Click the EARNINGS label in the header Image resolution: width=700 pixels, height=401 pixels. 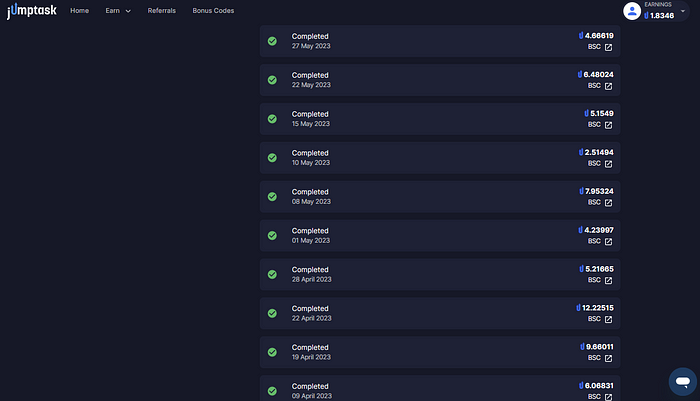click(x=658, y=4)
